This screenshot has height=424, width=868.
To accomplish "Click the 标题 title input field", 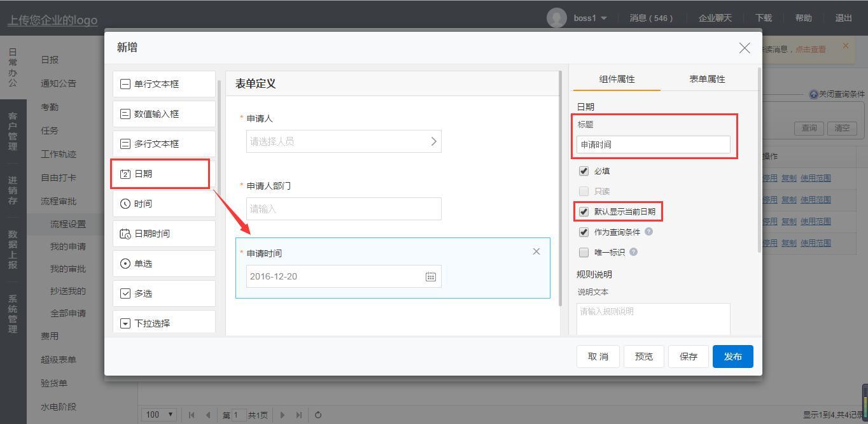I will (653, 145).
